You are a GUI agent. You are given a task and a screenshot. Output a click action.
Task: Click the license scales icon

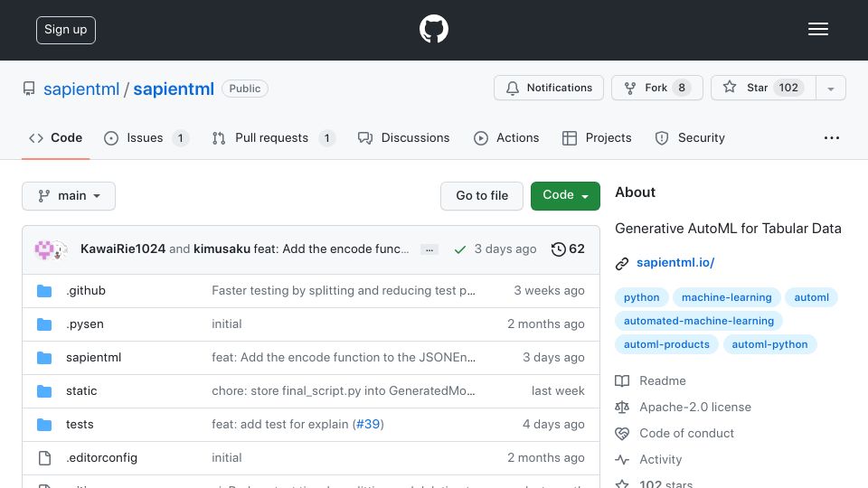click(622, 408)
